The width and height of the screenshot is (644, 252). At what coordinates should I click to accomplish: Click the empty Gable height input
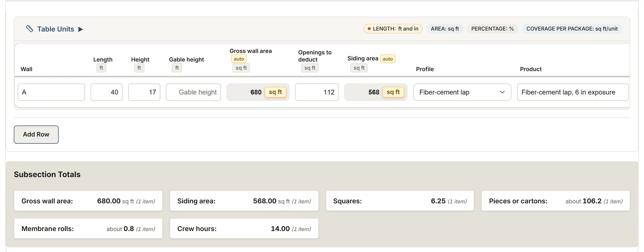[194, 92]
